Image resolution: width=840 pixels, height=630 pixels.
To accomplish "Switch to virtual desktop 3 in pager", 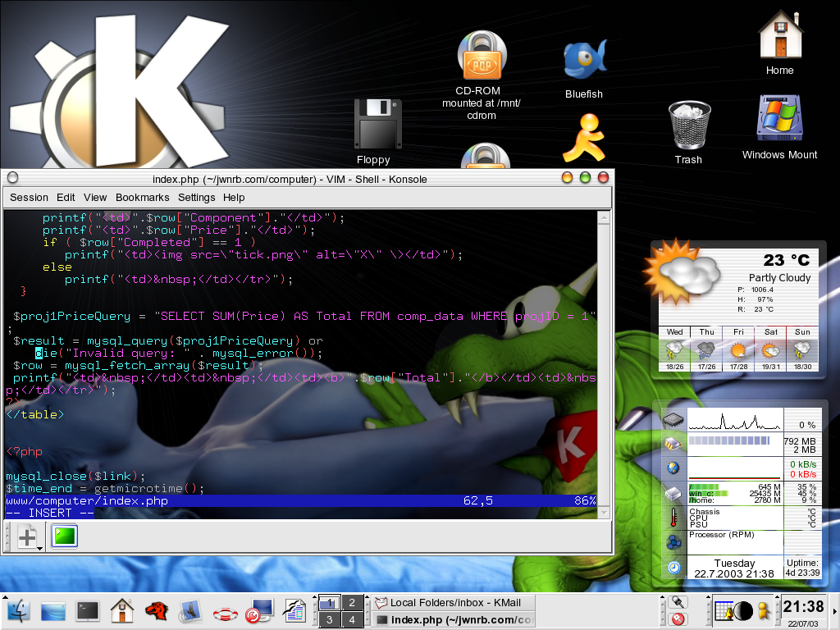I will (330, 620).
